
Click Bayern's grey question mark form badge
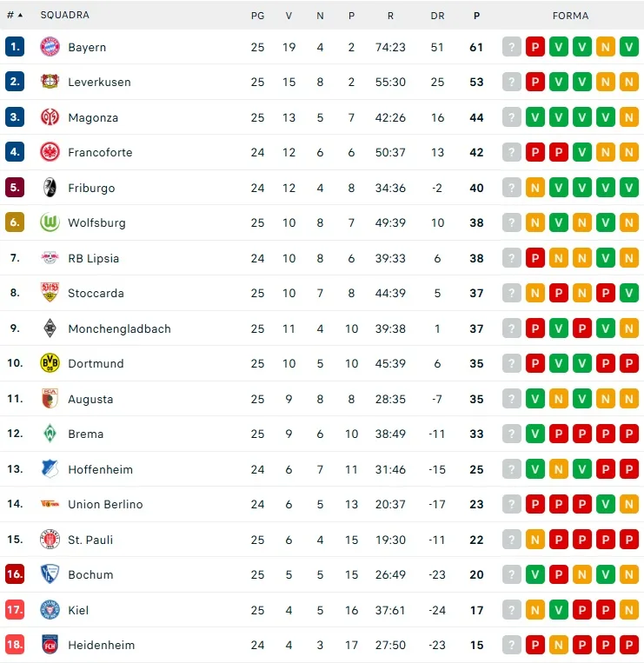512,47
